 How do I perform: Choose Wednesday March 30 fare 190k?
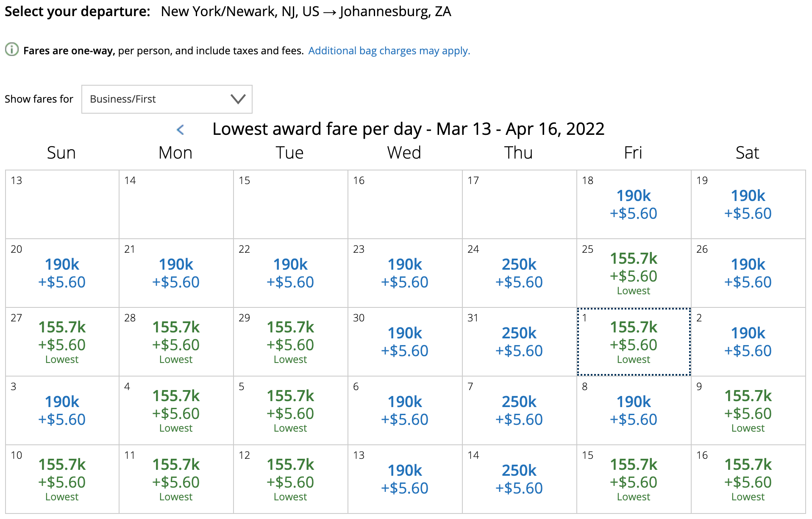pos(405,342)
